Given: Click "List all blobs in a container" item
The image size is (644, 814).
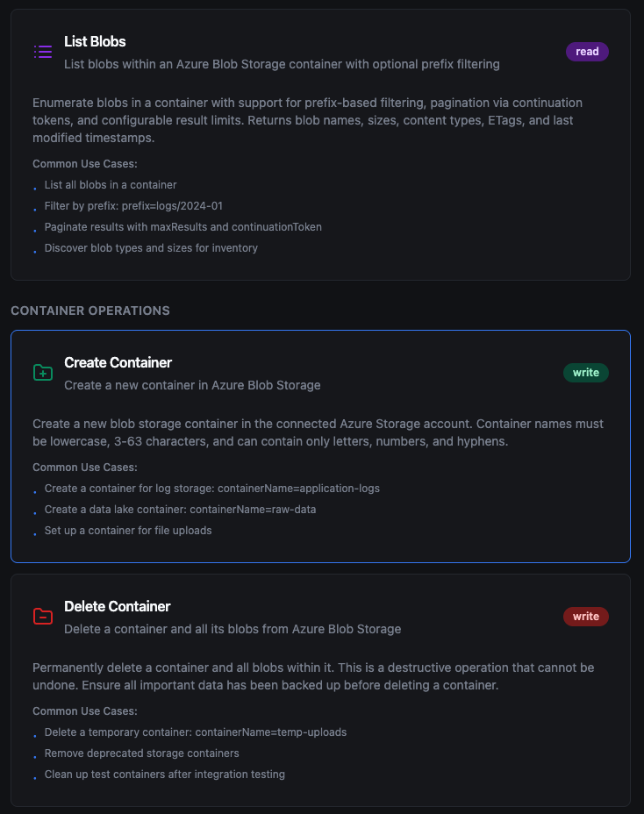Looking at the screenshot, I should point(111,185).
